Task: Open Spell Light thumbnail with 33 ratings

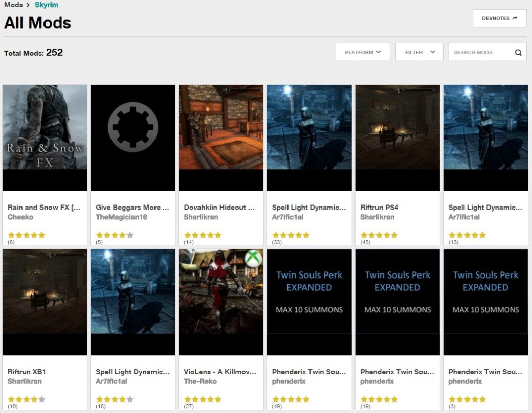Action: (x=309, y=137)
